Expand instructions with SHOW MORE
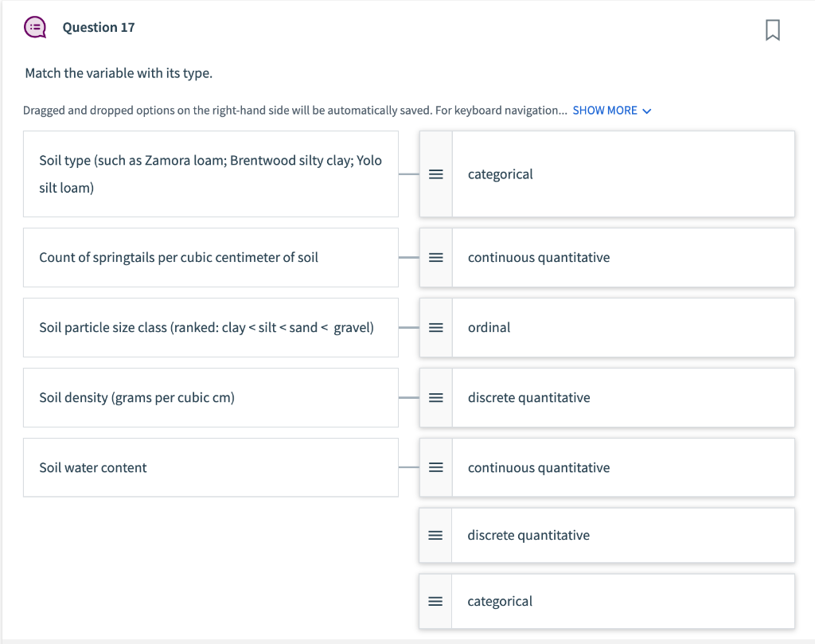The image size is (815, 644). coord(605,110)
